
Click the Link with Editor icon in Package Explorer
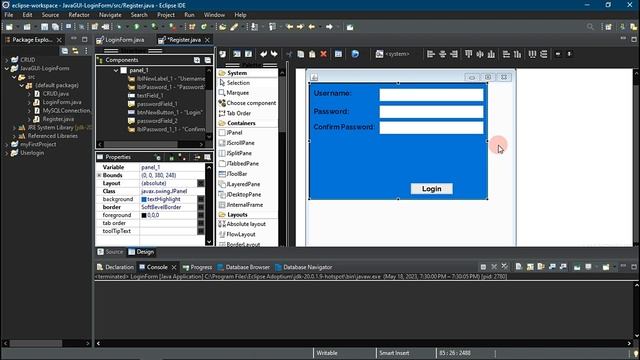pyautogui.click(x=75, y=51)
